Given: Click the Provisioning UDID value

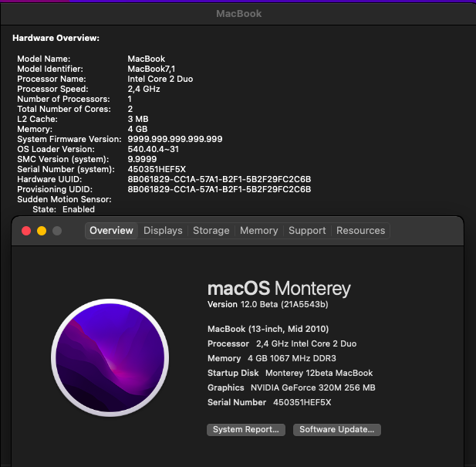Looking at the screenshot, I should pos(219,189).
